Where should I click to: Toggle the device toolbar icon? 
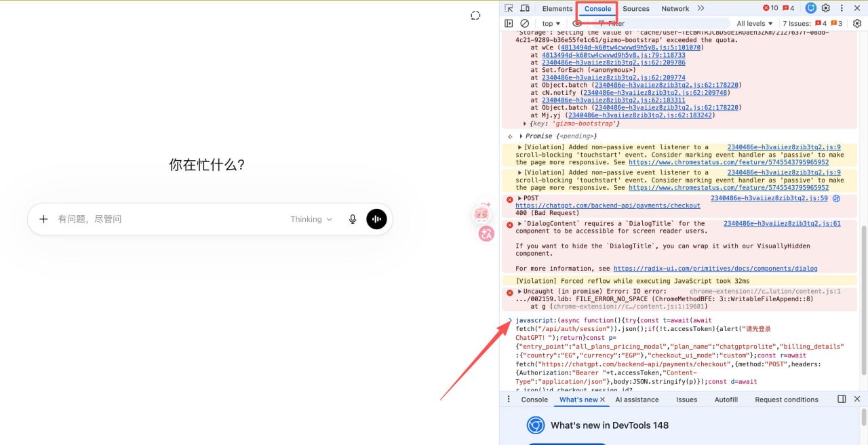click(x=525, y=8)
